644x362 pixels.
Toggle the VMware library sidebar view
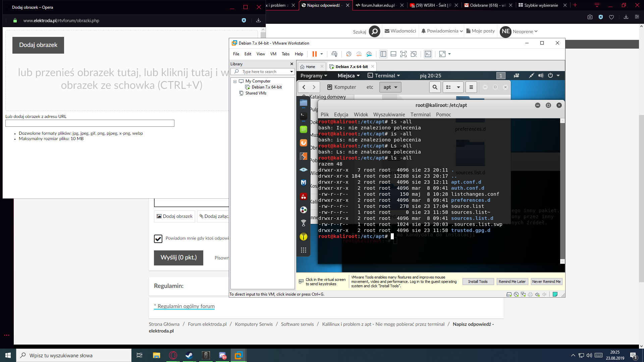tap(383, 54)
